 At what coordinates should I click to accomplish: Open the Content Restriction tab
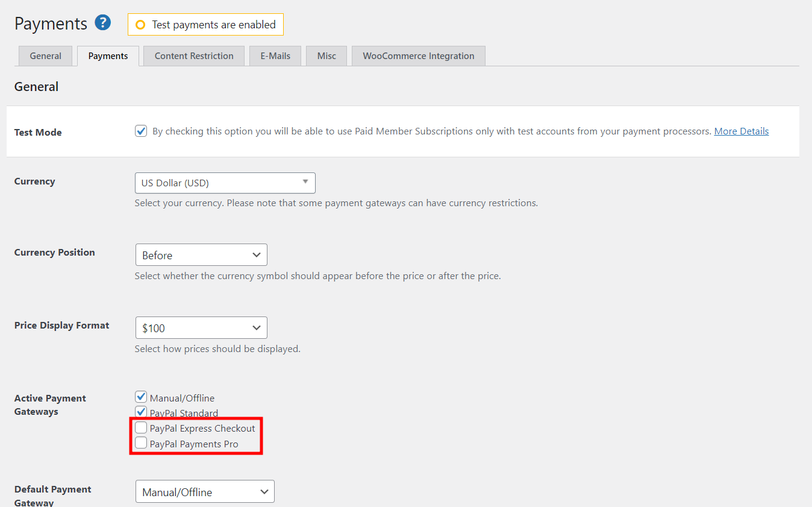pyautogui.click(x=194, y=56)
